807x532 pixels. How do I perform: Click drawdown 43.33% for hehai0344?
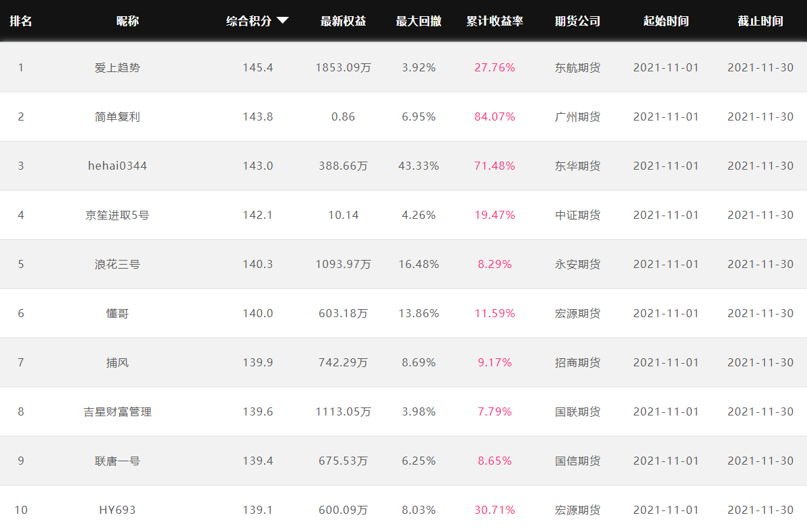pos(418,166)
